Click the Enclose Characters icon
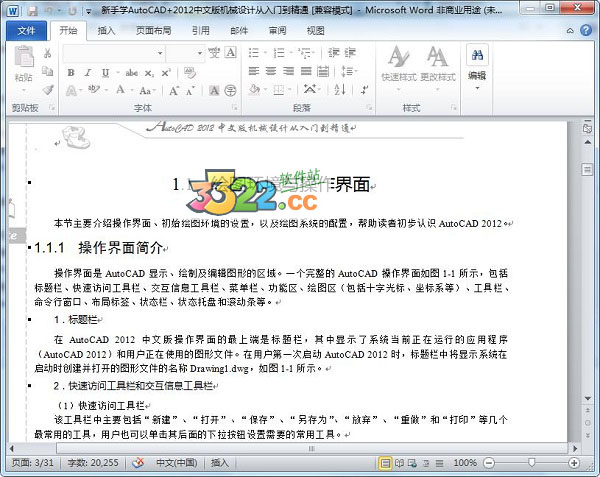This screenshot has width=600, height=477. point(230,91)
